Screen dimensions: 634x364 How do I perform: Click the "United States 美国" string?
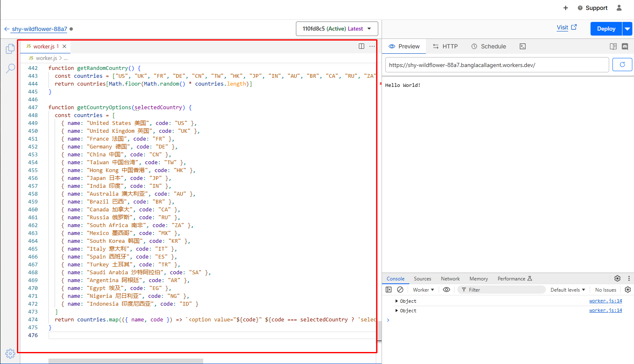118,123
